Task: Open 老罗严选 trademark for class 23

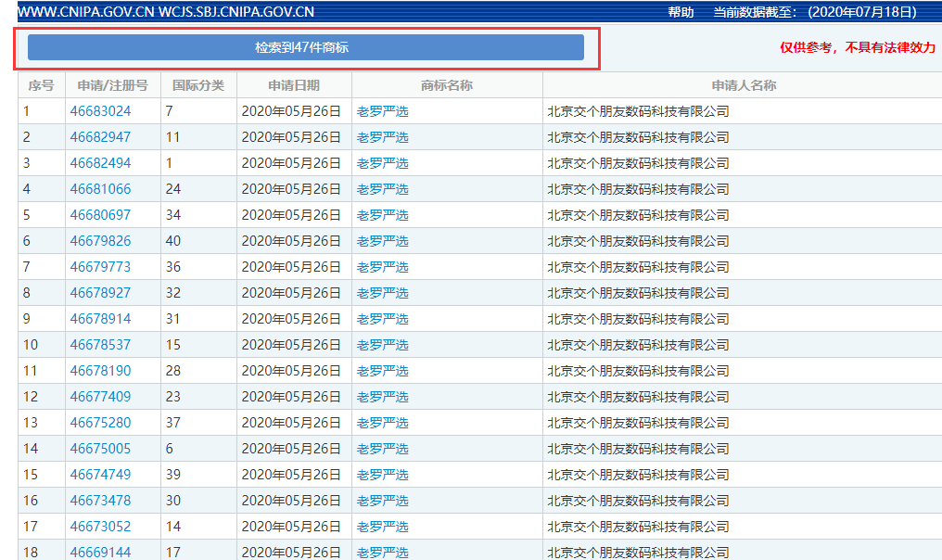Action: [383, 397]
